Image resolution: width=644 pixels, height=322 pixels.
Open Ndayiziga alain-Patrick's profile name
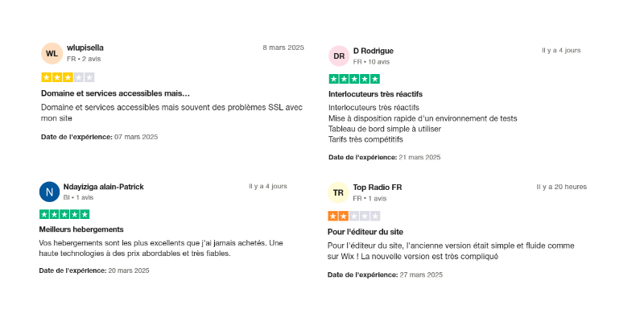click(103, 187)
